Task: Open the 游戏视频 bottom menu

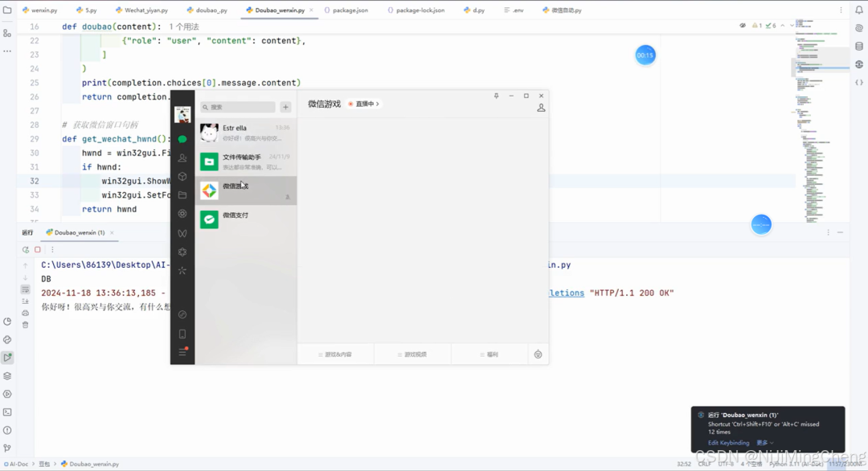Action: click(x=412, y=354)
